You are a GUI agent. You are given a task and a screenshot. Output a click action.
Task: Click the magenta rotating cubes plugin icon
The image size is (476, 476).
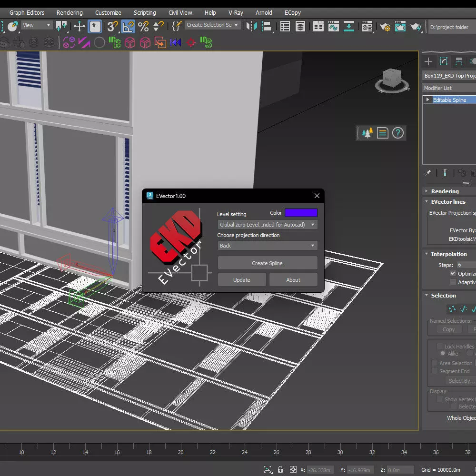click(x=69, y=42)
